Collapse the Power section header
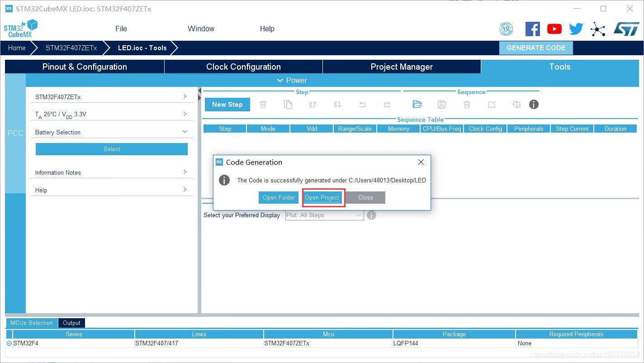The image size is (644, 363). [x=292, y=80]
